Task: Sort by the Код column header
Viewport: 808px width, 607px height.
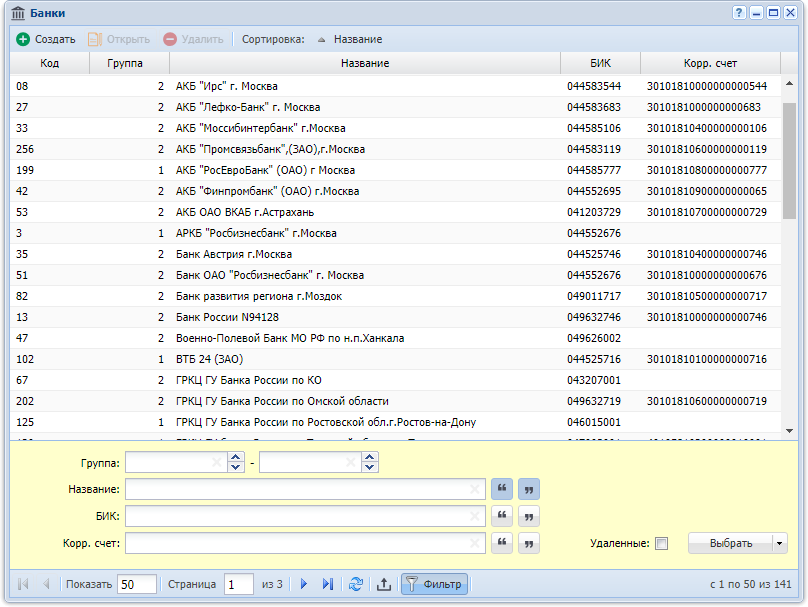Action: pos(49,63)
